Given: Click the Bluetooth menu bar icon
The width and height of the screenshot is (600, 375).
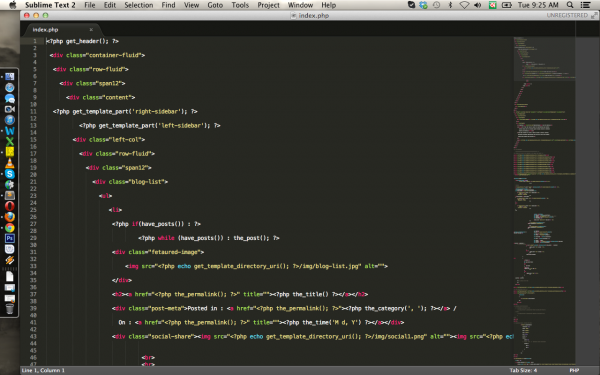Looking at the screenshot, I should (450, 5).
